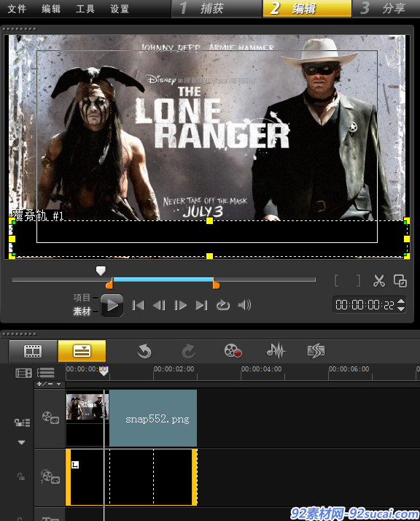420x521 pixels.
Task: Switch to the 3 分享 step tab
Action: [x=386, y=9]
